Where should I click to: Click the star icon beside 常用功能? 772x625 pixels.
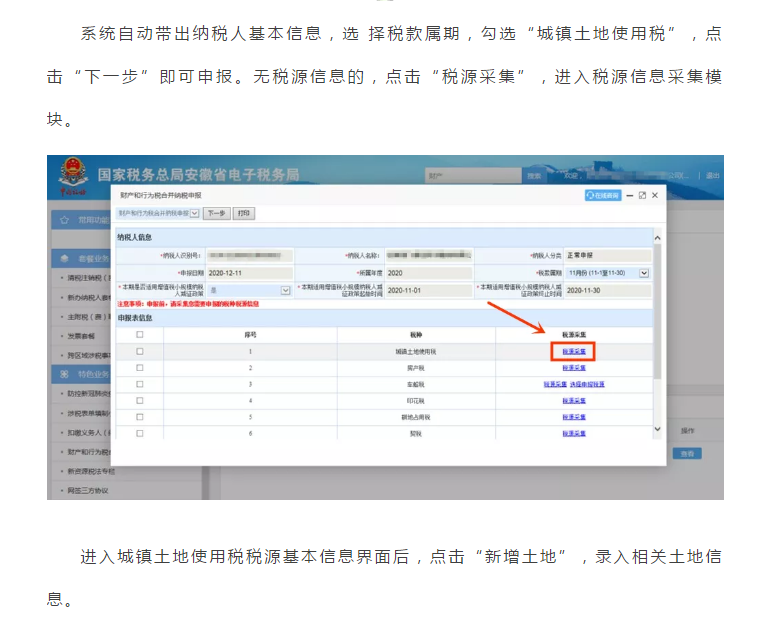(64, 220)
